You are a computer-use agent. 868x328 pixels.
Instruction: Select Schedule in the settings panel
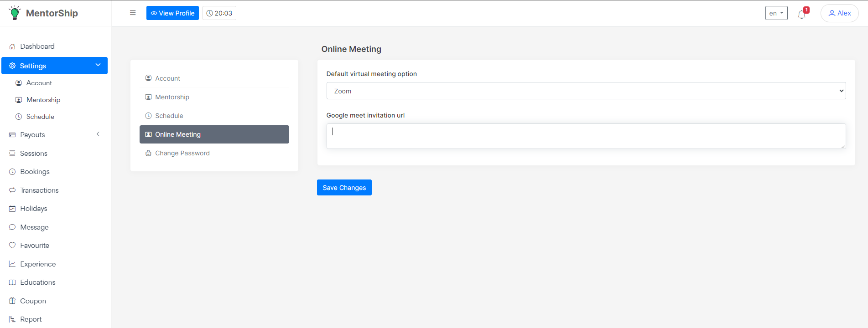click(x=169, y=116)
